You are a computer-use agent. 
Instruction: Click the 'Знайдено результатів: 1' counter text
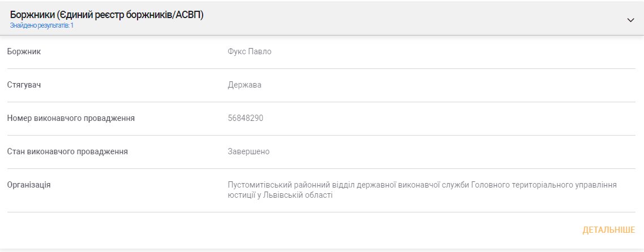pyautogui.click(x=41, y=25)
